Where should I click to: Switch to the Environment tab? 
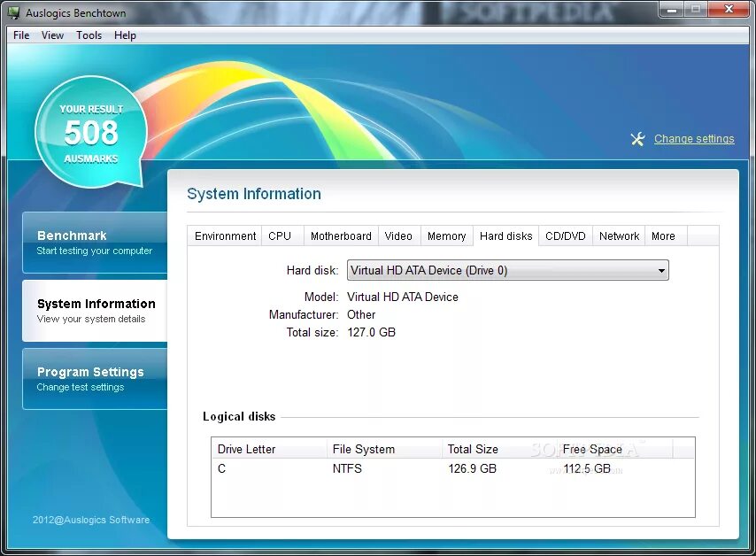tap(225, 236)
